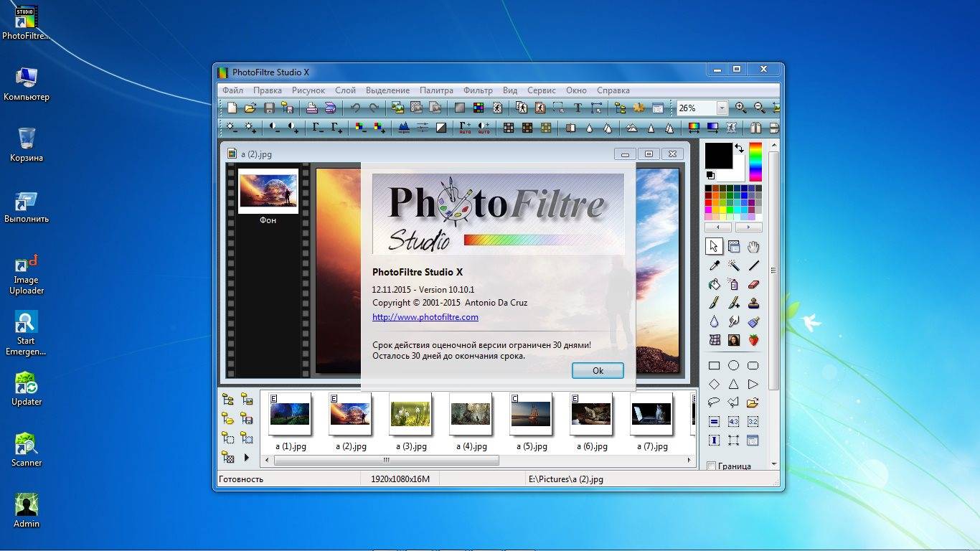Open the zoom percentage dropdown
This screenshot has height=551, width=980.
(x=722, y=108)
